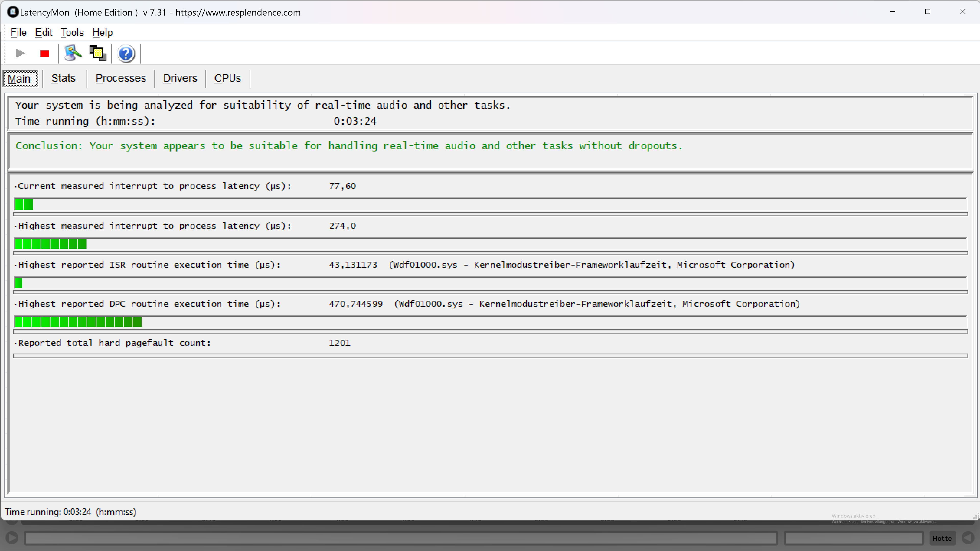Open the options wrench toolbar icon
980x551 pixels.
[x=73, y=53]
